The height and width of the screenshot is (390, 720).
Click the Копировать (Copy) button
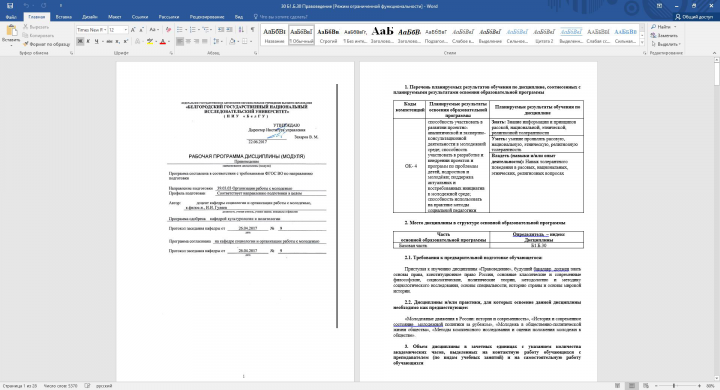(39, 35)
